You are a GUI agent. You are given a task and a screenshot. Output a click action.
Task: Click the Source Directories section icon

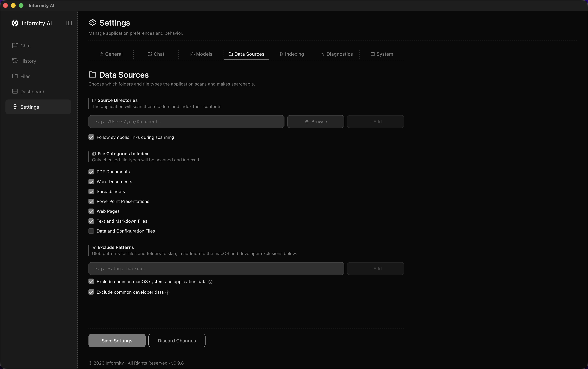pyautogui.click(x=94, y=100)
